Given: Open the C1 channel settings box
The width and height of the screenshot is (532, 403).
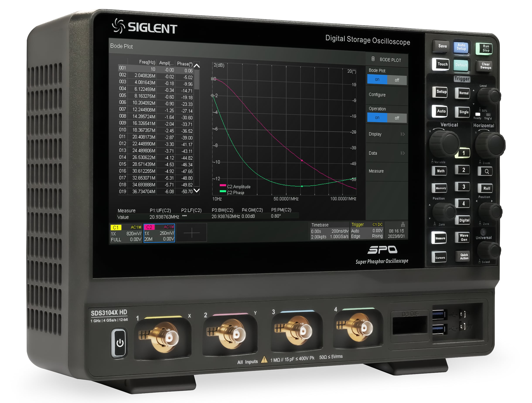Looking at the screenshot, I should pyautogui.click(x=126, y=233).
